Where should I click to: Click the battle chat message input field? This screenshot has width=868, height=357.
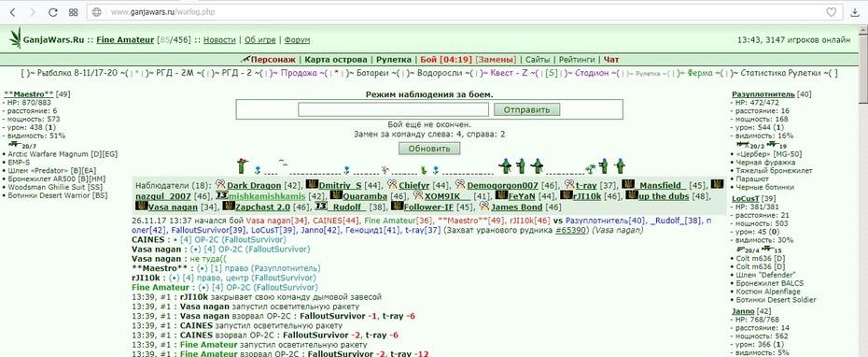(395, 109)
